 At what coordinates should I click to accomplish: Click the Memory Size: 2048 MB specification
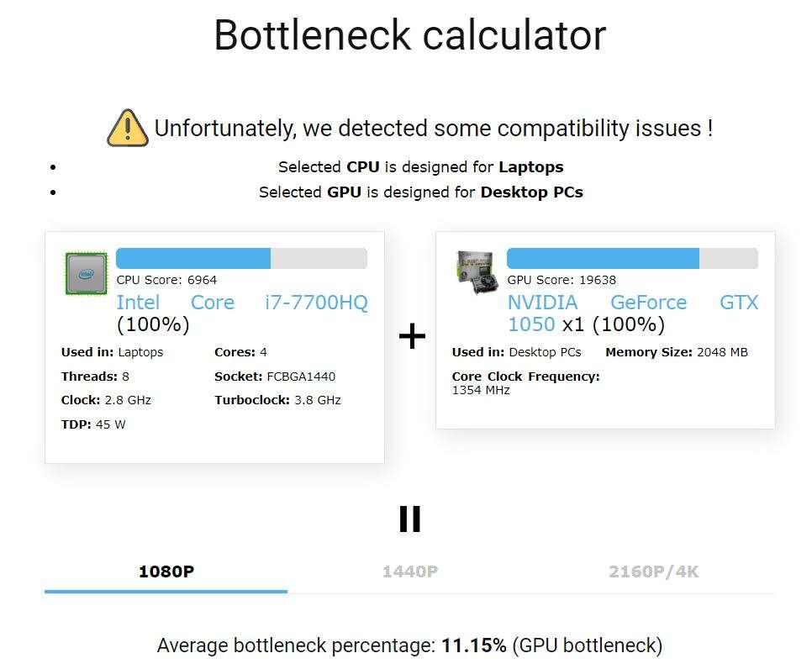677,352
